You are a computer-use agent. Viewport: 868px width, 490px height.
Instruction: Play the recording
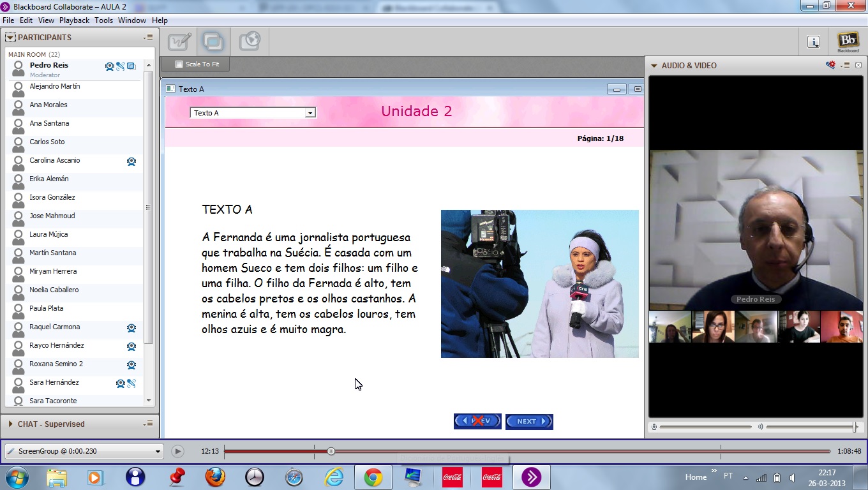(x=177, y=452)
